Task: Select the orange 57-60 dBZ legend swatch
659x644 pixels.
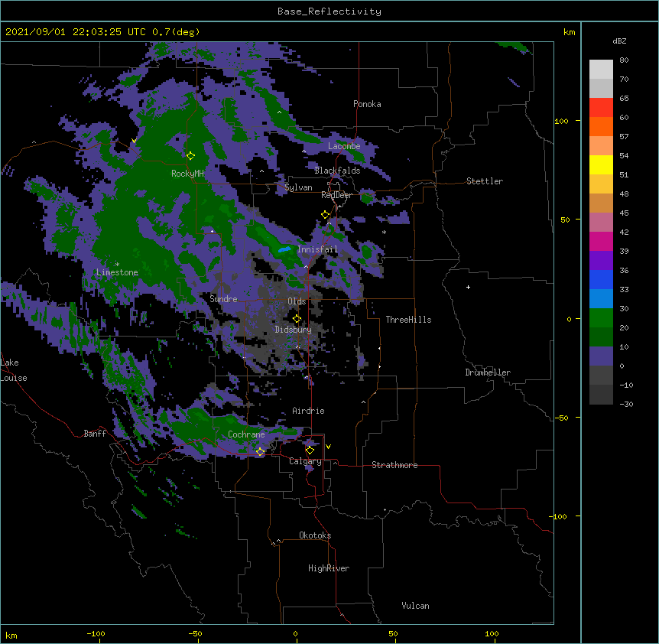Action: coord(601,126)
